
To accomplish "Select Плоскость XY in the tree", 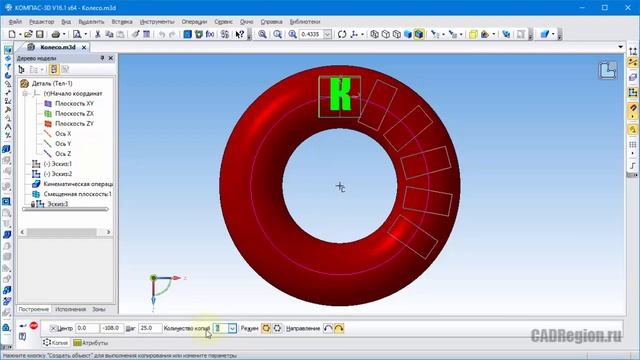I will click(x=74, y=103).
